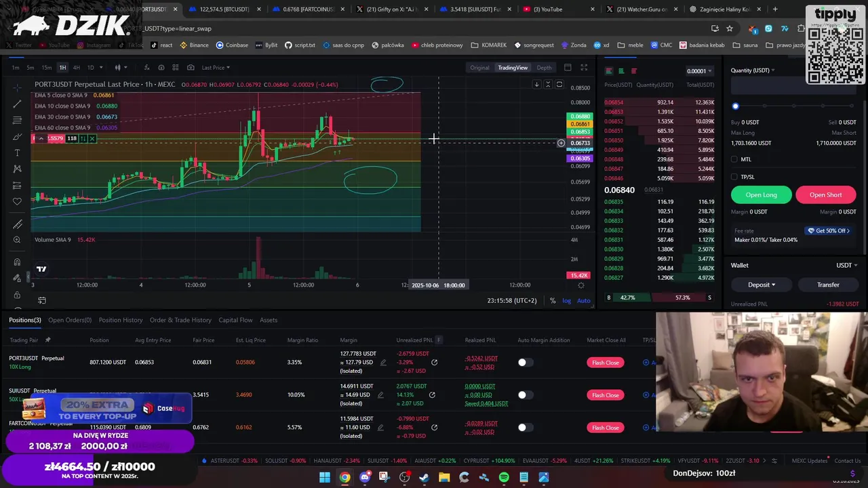Select the text annotation tool
The width and height of the screenshot is (868, 488).
(x=18, y=152)
